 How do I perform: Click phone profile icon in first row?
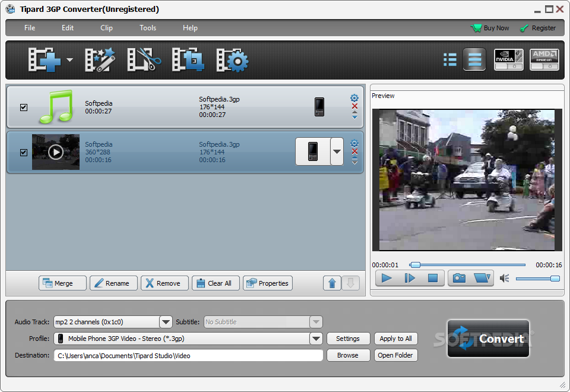(x=319, y=107)
